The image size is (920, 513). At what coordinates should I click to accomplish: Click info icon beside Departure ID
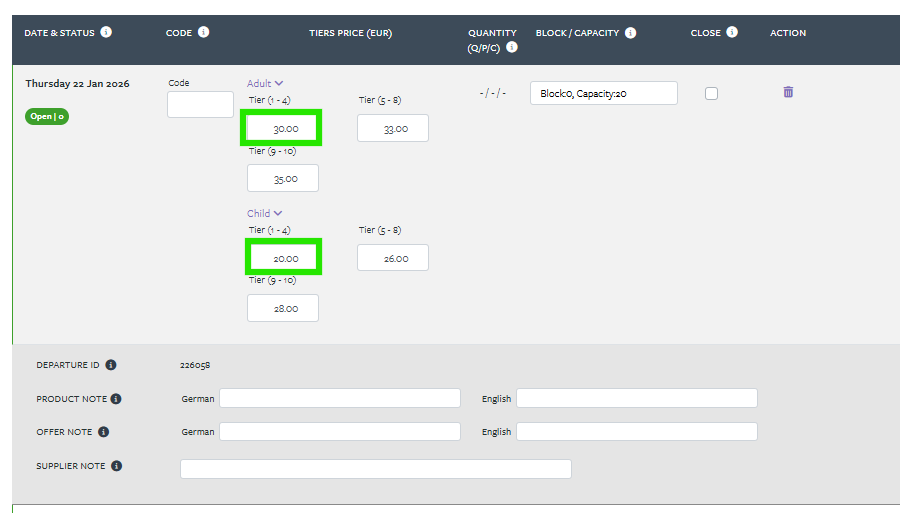pos(111,365)
